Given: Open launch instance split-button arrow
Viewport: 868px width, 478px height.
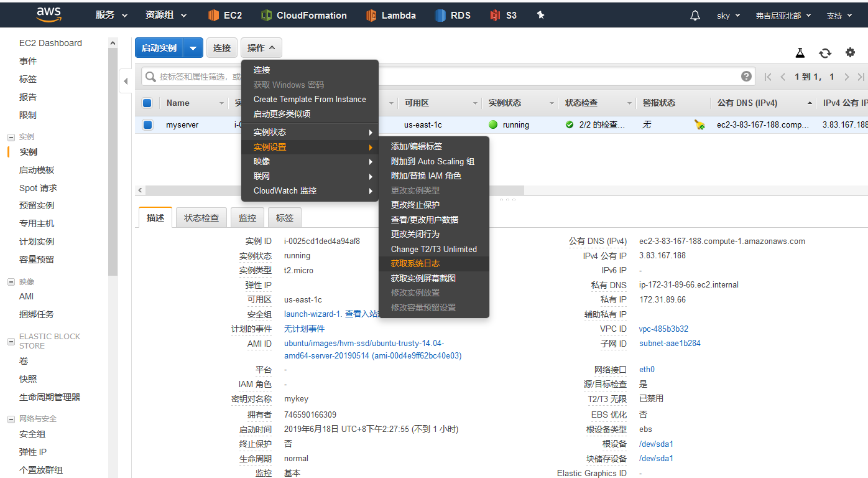Looking at the screenshot, I should tap(193, 48).
